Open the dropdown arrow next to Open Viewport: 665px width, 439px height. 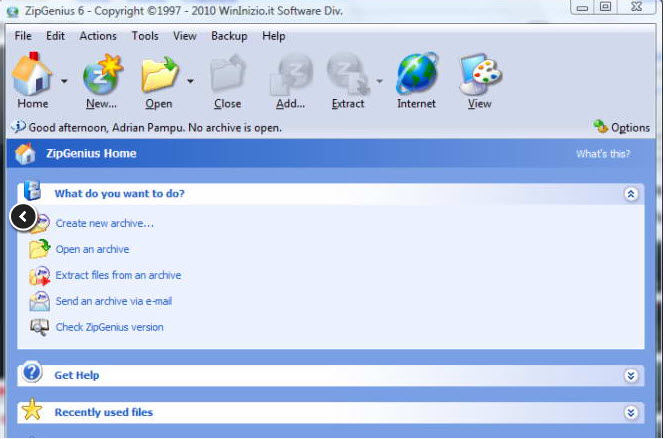[190, 81]
